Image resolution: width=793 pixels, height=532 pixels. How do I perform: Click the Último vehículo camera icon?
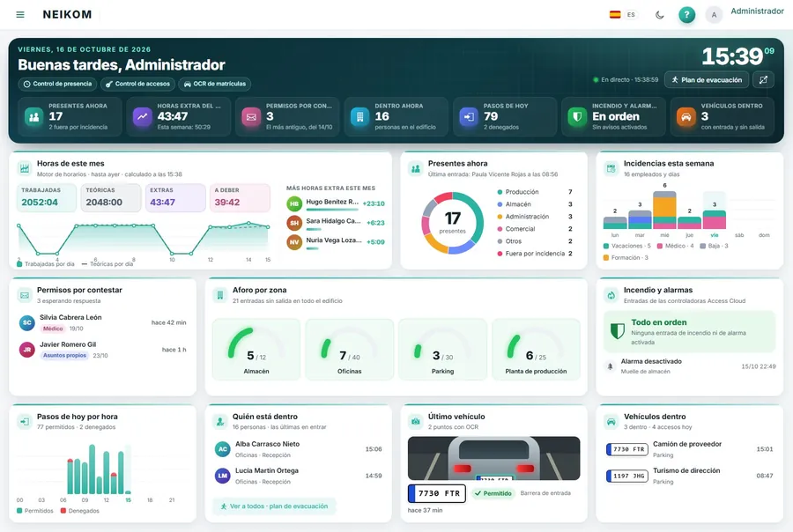pos(416,421)
